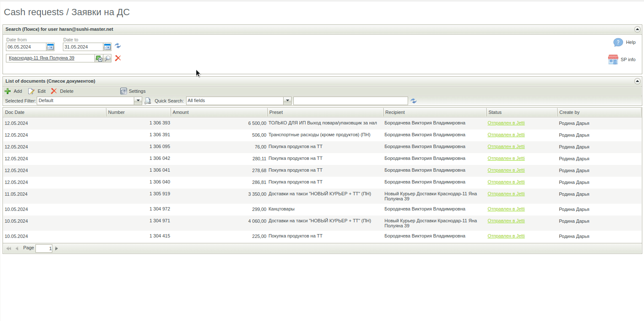Collapse the List of documents panel

(x=637, y=81)
